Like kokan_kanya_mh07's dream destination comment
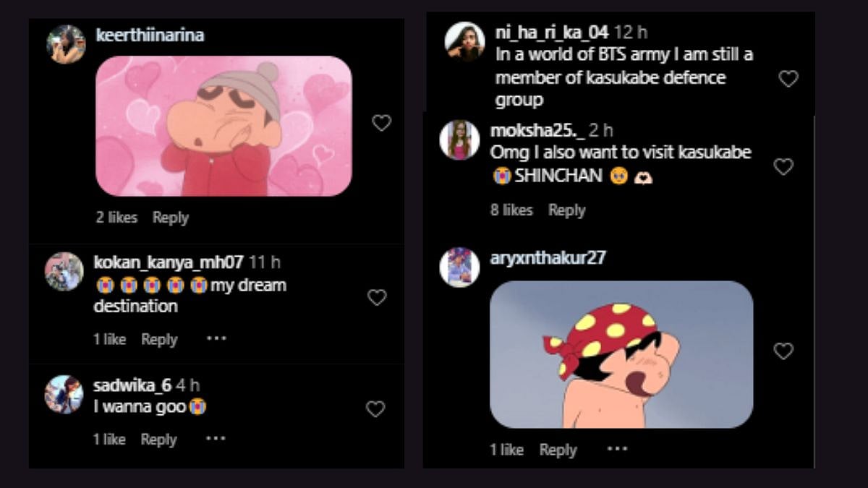This screenshot has height=488, width=868. click(x=377, y=297)
